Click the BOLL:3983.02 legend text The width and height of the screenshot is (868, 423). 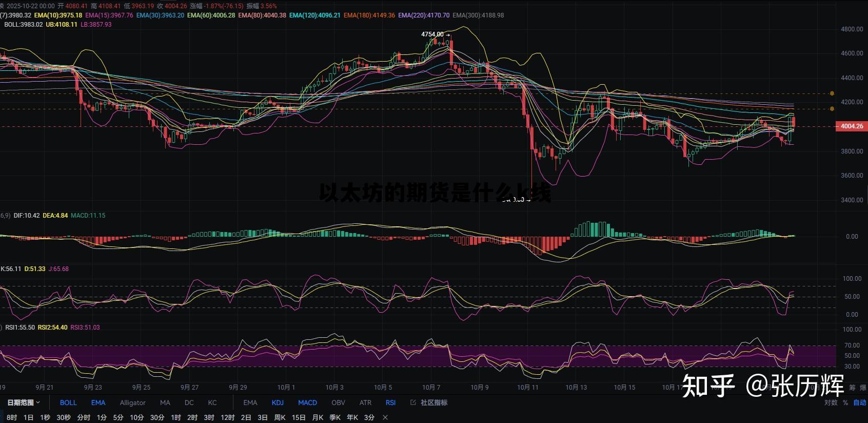[x=24, y=25]
